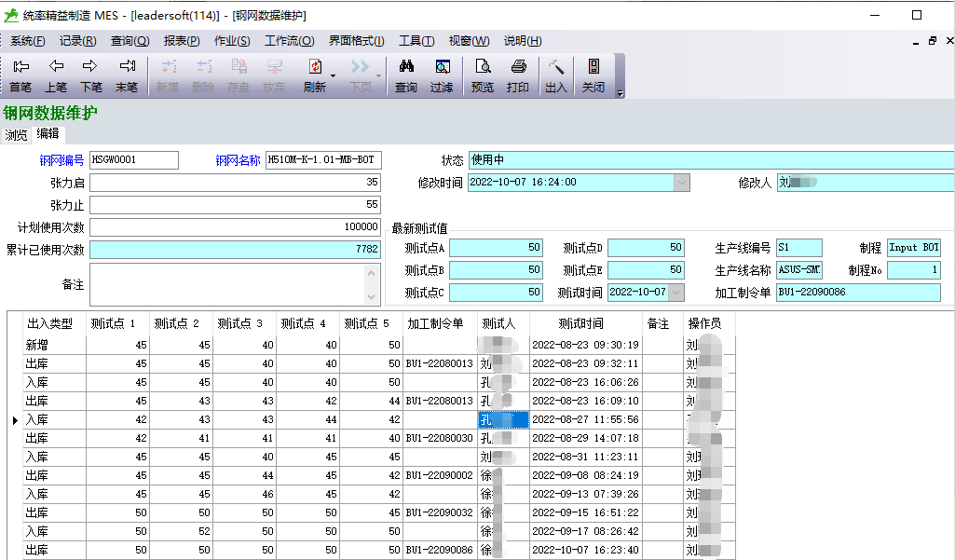Open the 系统(F) menu
Viewport: 955px width, 560px height.
coord(28,41)
